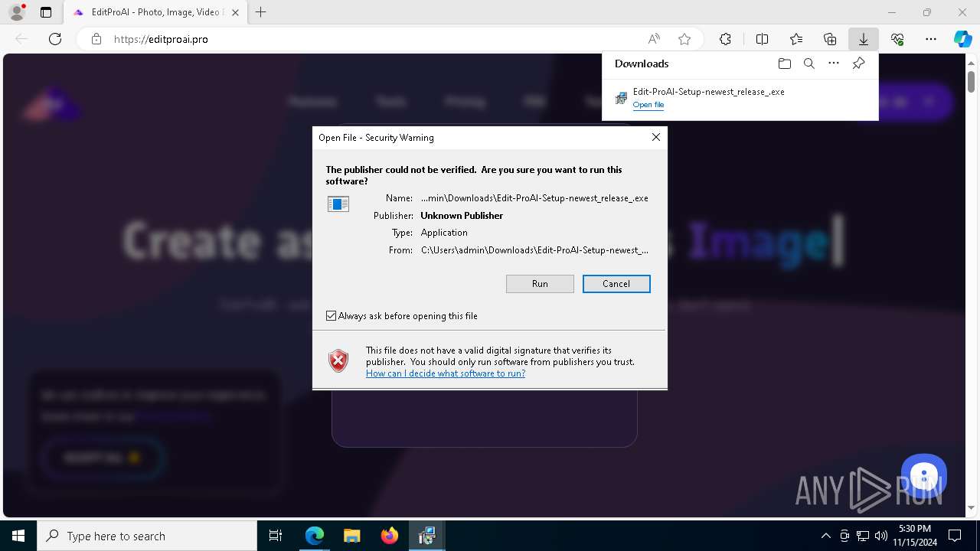Click the Cancel button in Security Warning
980x551 pixels.
(616, 284)
